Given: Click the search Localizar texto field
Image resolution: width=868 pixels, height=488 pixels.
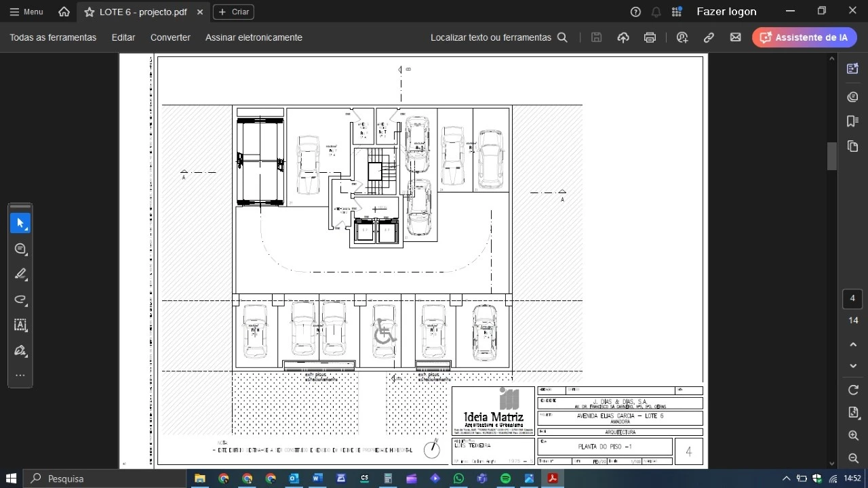Looking at the screenshot, I should pyautogui.click(x=490, y=37).
